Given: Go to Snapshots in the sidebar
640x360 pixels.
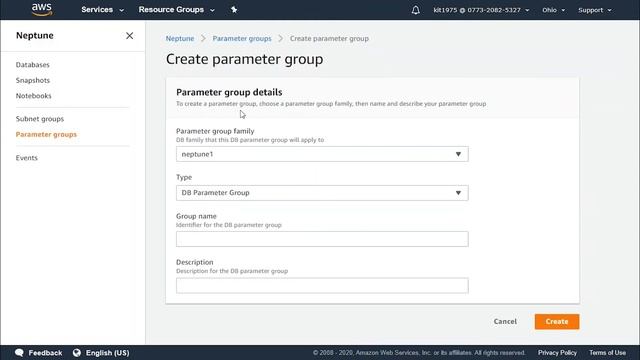Looking at the screenshot, I should point(33,80).
